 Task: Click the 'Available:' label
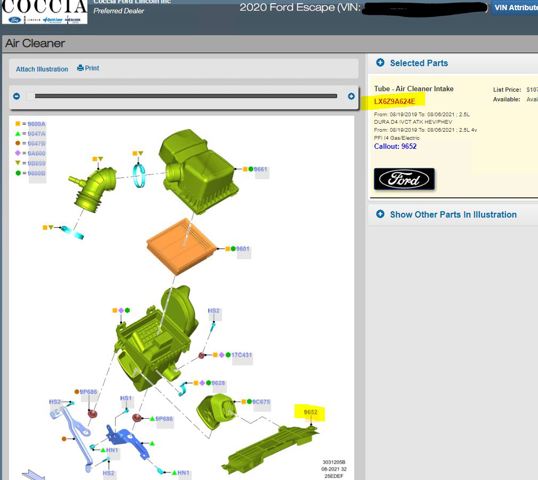click(x=506, y=99)
